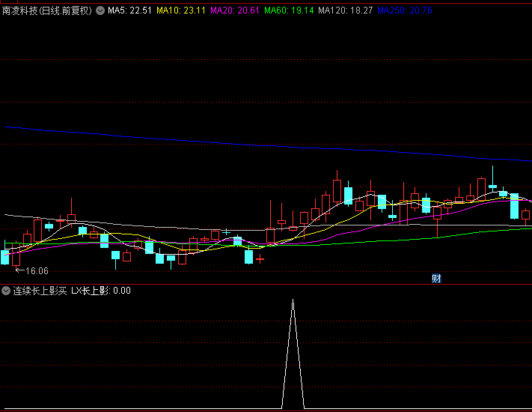Expand the 连续长上影买 indicator dropdown arrow
Screen dimensions: 532x412
click(6, 291)
